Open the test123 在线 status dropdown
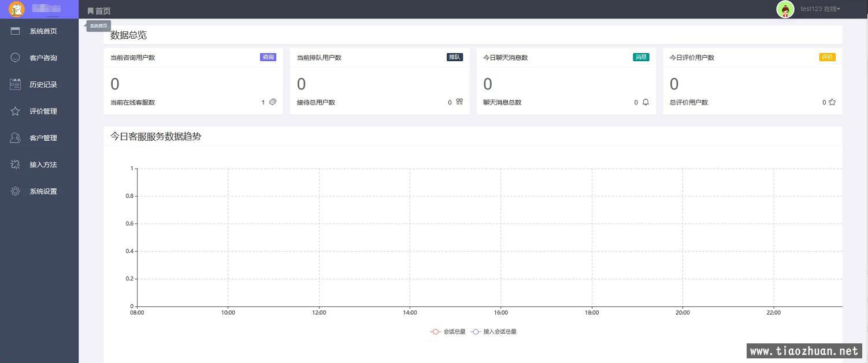Screen dimensions: 868x363 point(820,9)
